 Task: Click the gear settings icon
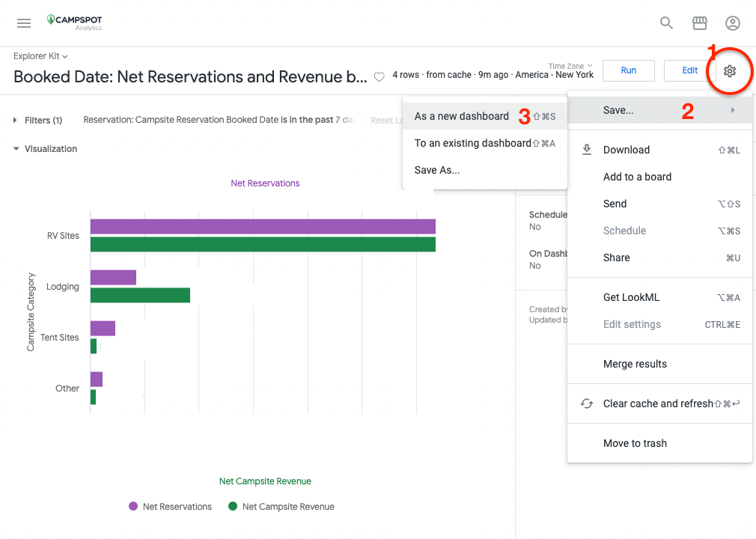coord(730,70)
